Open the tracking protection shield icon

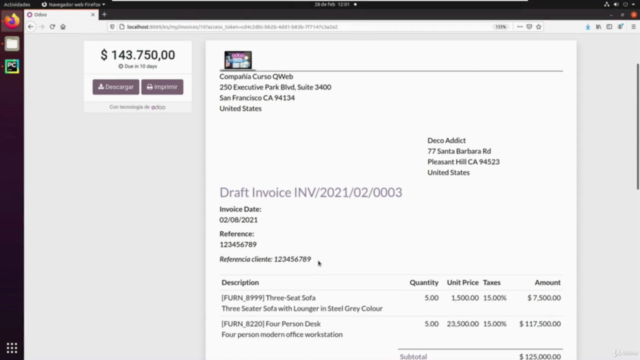[x=112, y=27]
